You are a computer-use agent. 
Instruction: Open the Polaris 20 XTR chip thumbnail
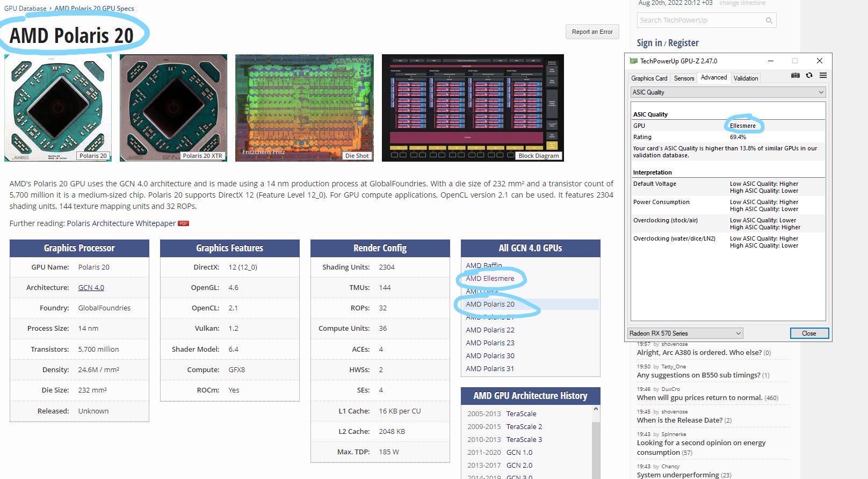(173, 107)
